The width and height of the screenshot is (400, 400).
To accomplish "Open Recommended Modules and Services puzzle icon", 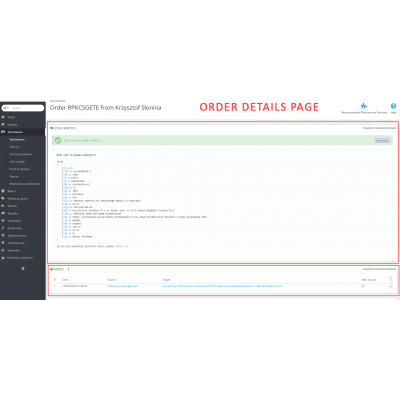I will 364,106.
